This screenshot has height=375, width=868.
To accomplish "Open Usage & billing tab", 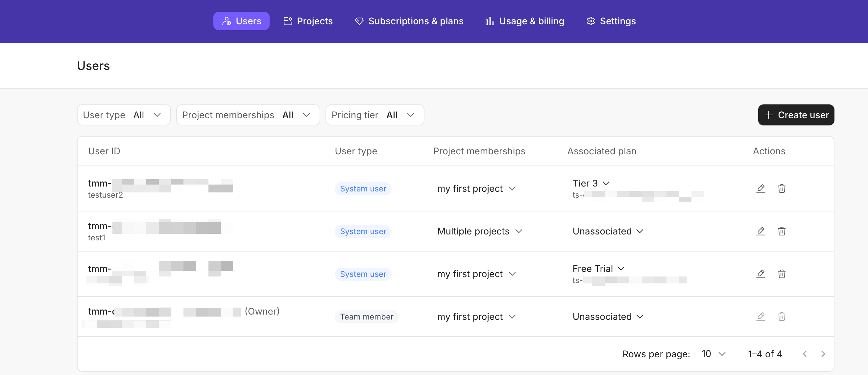I will pos(525,21).
